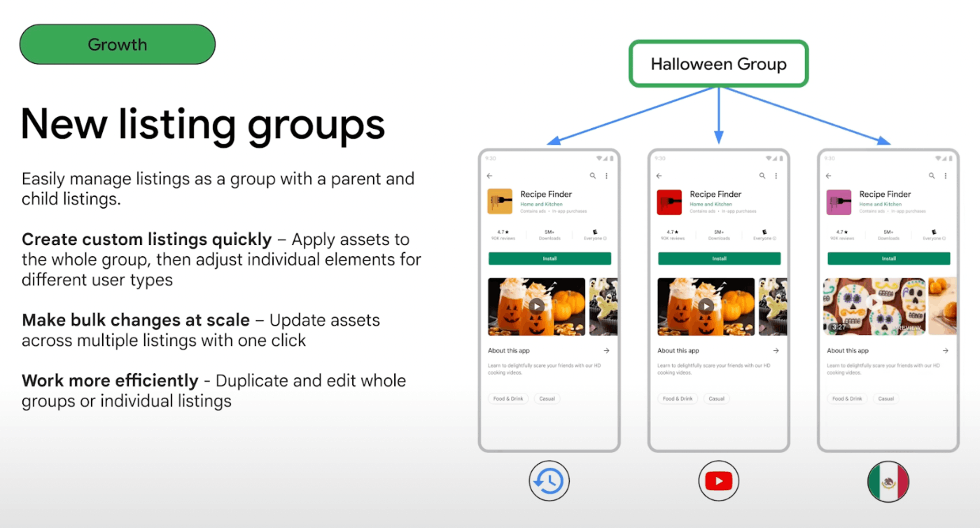
Task: Tap the 4.7 star rating, red-icon phone
Action: tap(673, 235)
